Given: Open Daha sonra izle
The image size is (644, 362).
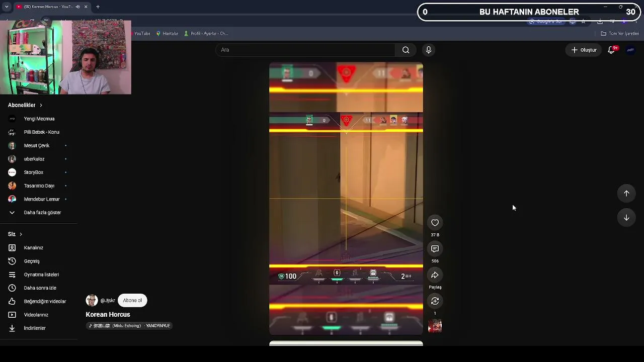Looking at the screenshot, I should [x=39, y=288].
